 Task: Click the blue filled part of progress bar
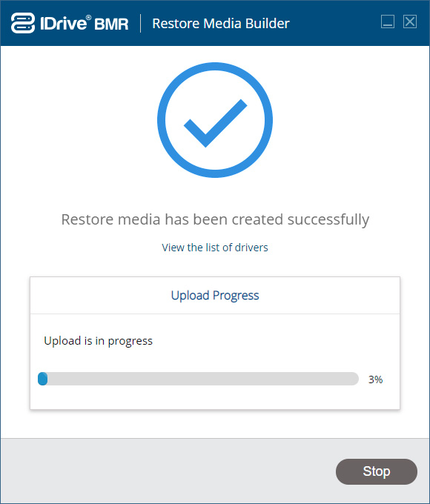(x=43, y=379)
